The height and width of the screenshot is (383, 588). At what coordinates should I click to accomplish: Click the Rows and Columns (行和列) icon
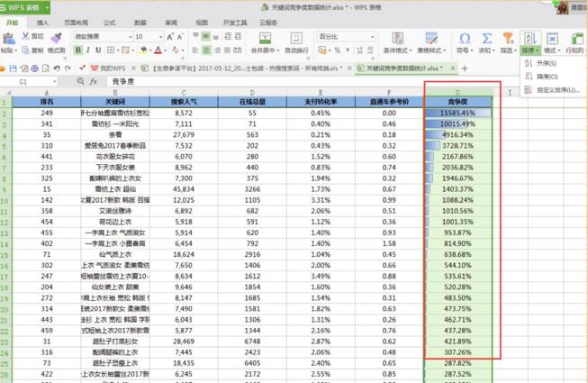click(576, 38)
